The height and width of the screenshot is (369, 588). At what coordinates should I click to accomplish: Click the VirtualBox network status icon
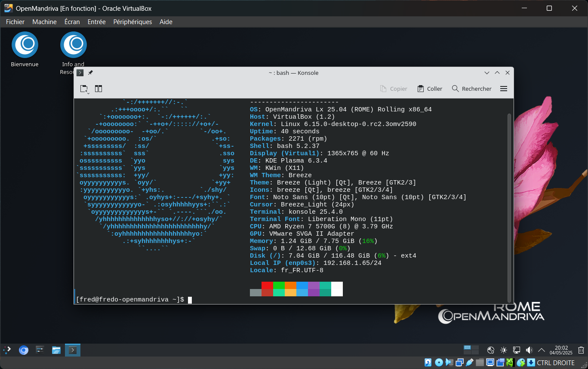(459, 363)
